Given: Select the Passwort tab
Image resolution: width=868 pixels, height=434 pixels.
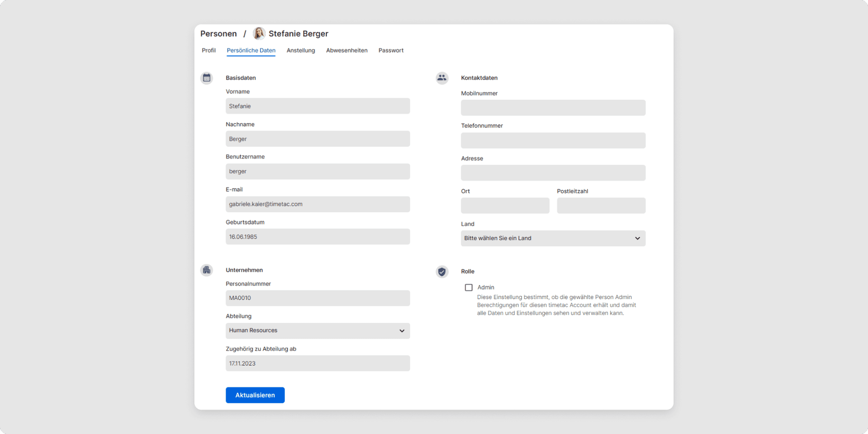Looking at the screenshot, I should [x=391, y=51].
